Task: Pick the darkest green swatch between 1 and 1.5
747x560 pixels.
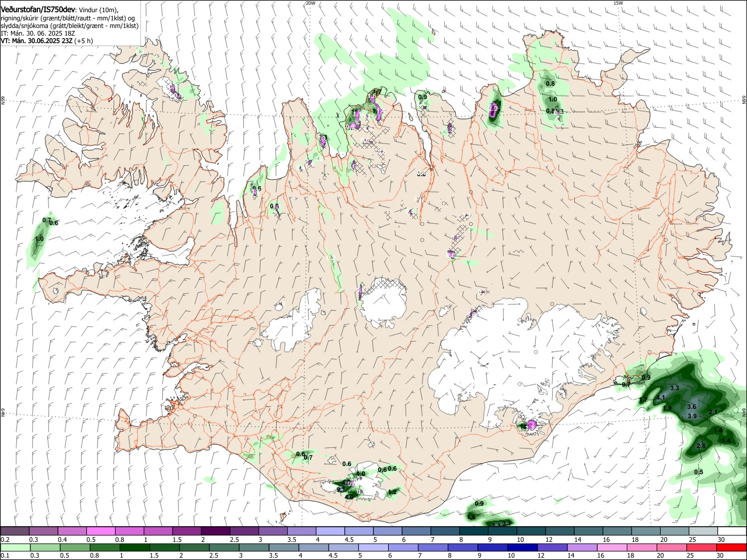Action: 134,548
